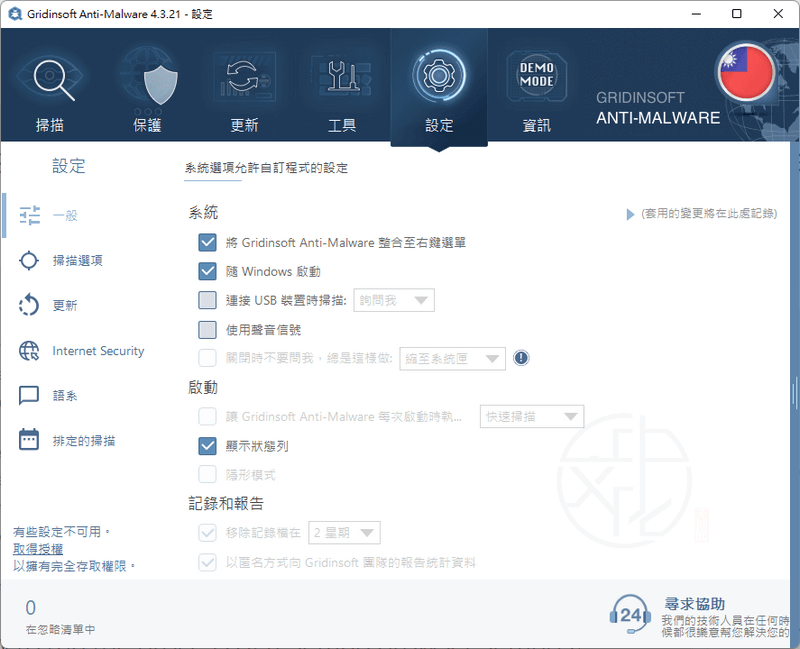The image size is (800, 649).
Task: Open the 詢問我 USB scan dropdown
Action: [394, 300]
